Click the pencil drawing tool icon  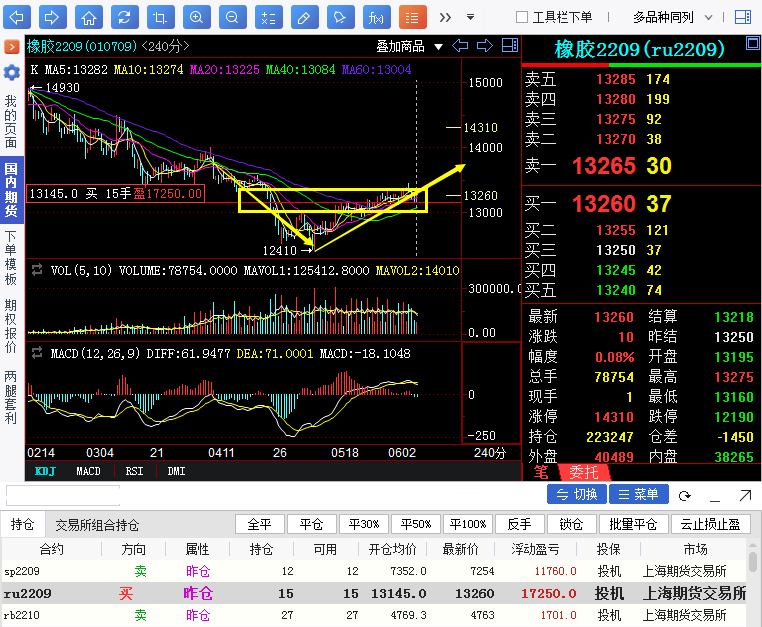click(304, 17)
